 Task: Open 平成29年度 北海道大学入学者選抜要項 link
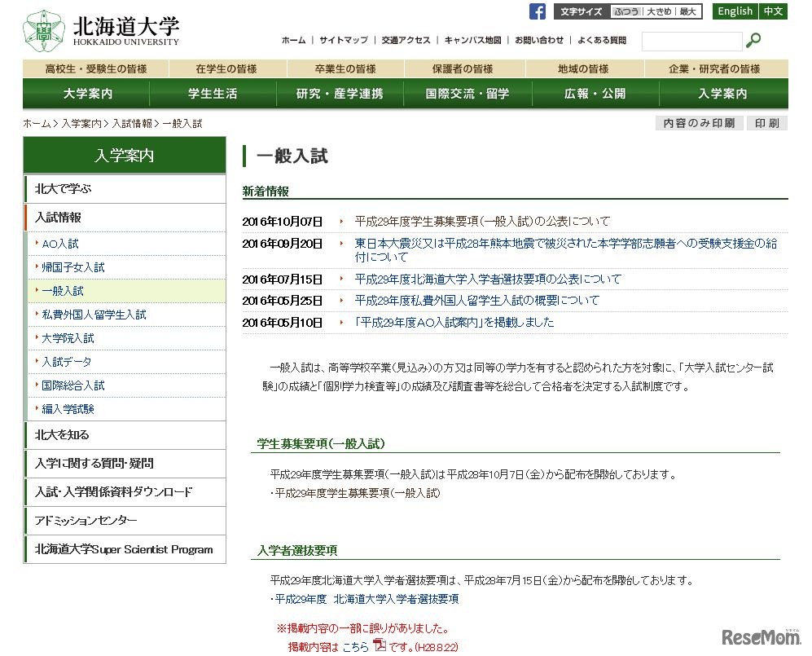click(366, 599)
